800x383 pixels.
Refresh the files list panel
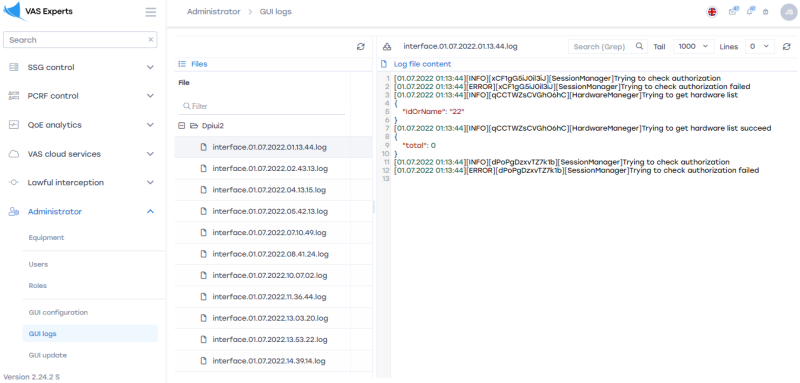pos(361,46)
